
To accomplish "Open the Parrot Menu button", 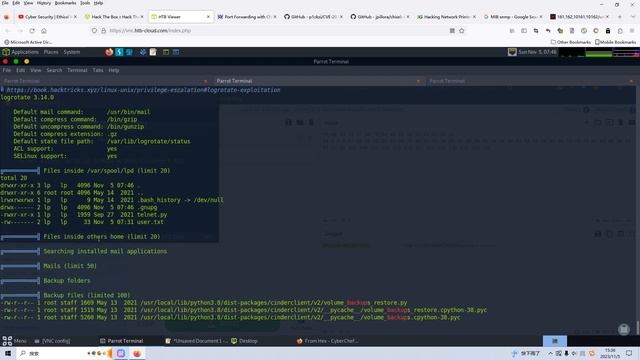I will click(x=14, y=341).
